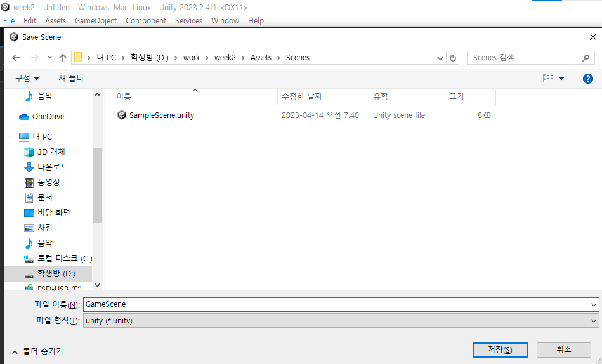Image resolution: width=602 pixels, height=364 pixels.
Task: Open help with the question mark icon
Action: (588, 79)
